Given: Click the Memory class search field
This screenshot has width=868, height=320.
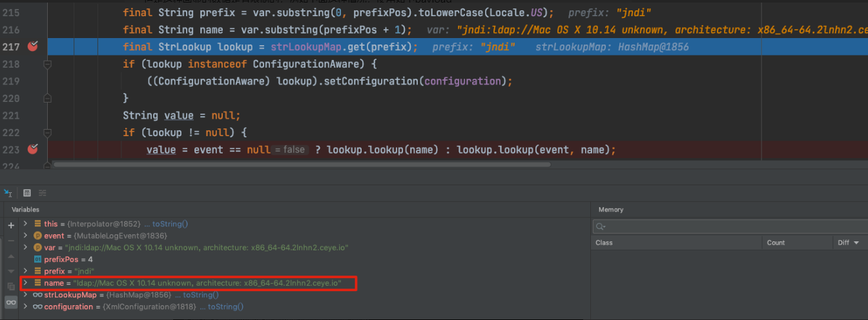Looking at the screenshot, I should tap(730, 226).
